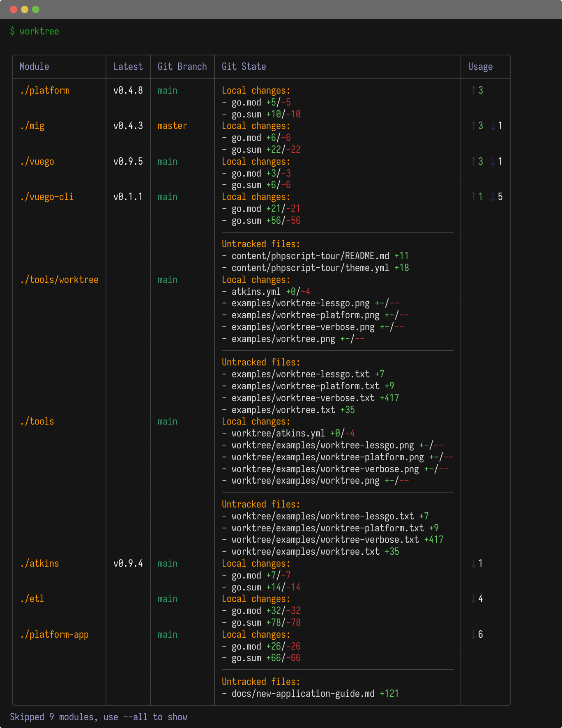The height and width of the screenshot is (728, 562).
Task: Select the ./atkins module name
Action: (39, 563)
